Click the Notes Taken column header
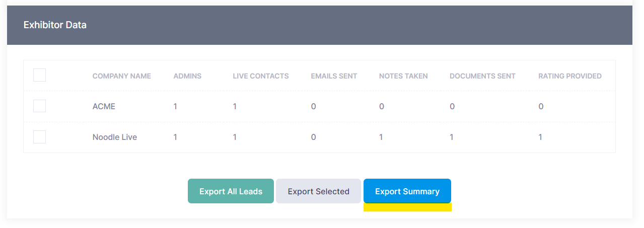 pyautogui.click(x=403, y=76)
